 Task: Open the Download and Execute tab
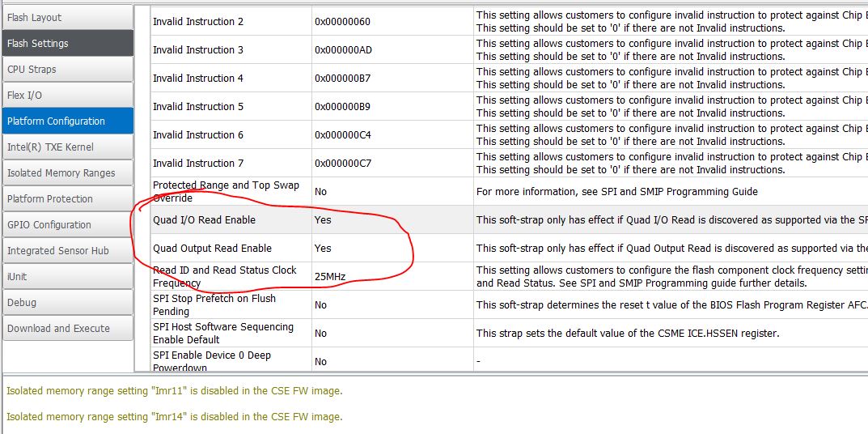pyautogui.click(x=67, y=329)
